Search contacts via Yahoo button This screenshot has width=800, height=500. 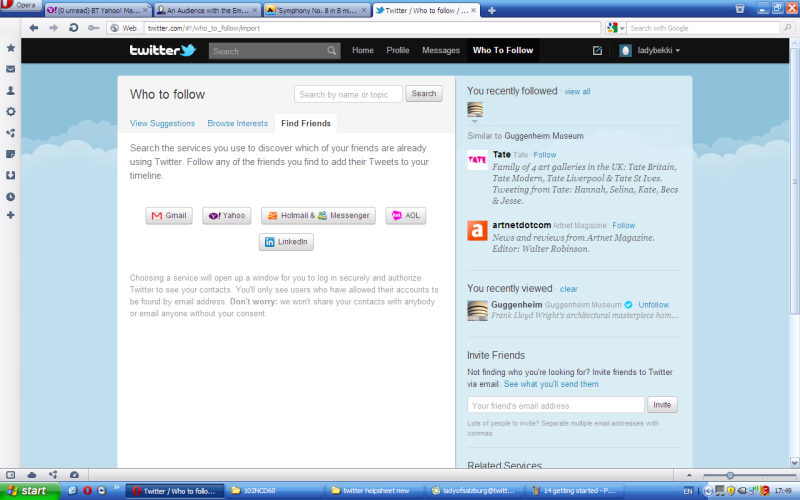227,216
